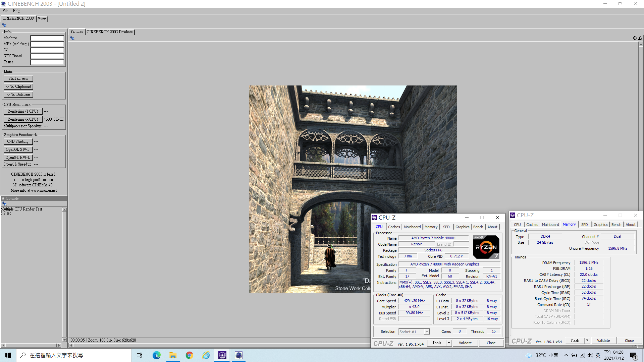Click the taskbar search box
The image size is (644, 362).
[x=74, y=355]
